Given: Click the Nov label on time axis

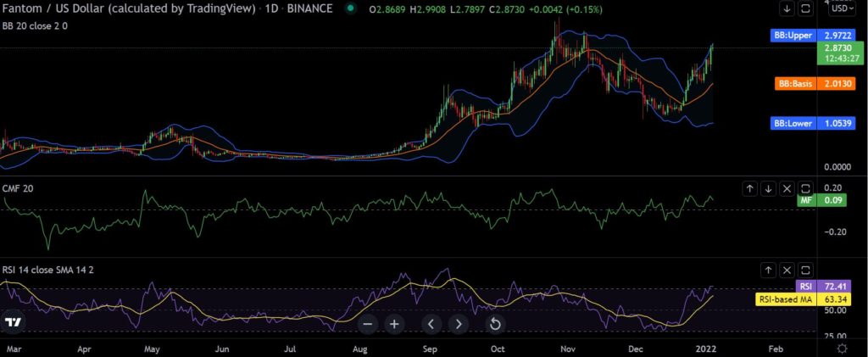Looking at the screenshot, I should point(567,349).
